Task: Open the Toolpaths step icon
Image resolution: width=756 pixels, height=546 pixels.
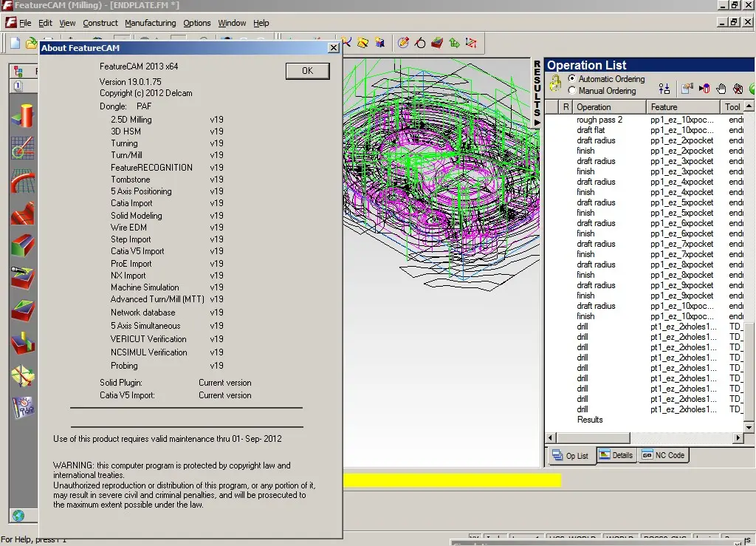Action: click(x=23, y=344)
